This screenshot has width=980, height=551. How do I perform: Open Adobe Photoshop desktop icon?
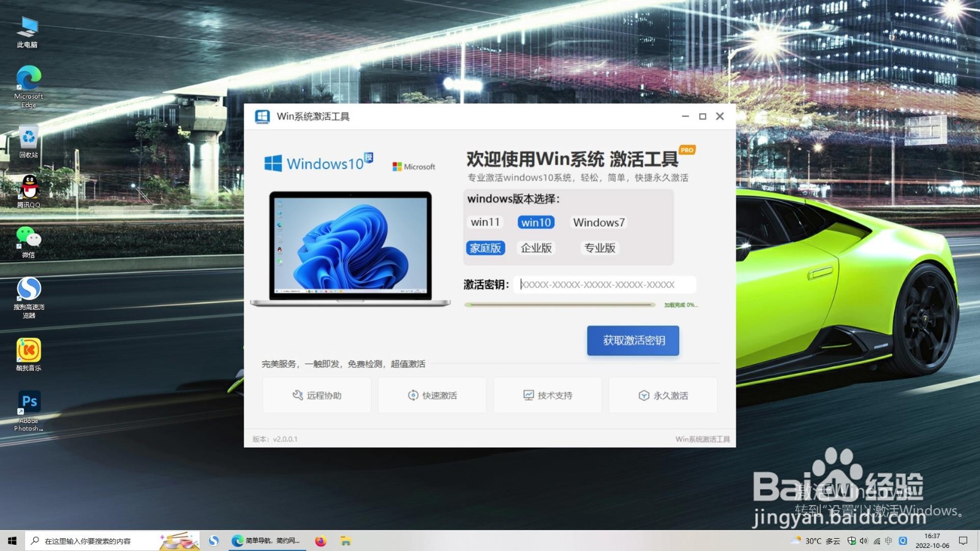tap(29, 411)
